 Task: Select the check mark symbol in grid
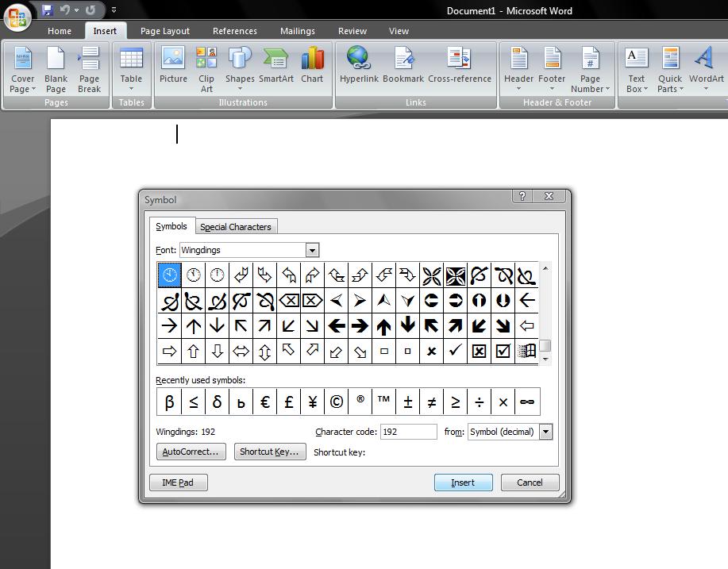(x=455, y=351)
